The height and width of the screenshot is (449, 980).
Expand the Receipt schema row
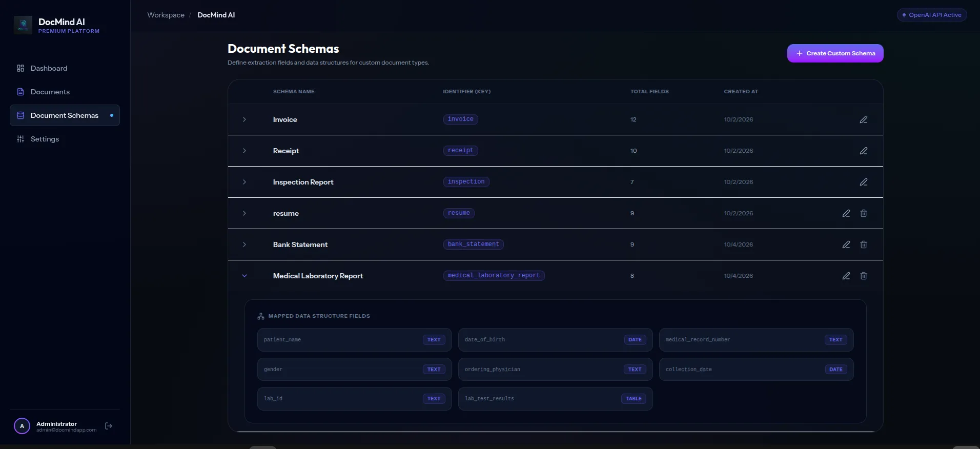pyautogui.click(x=244, y=151)
